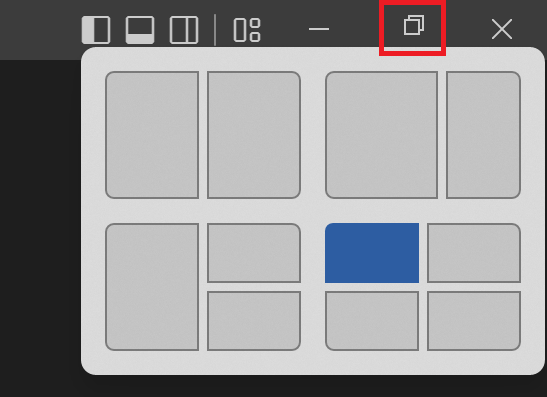Screen dimensions: 547x397
Task: Snap to right half of equal two-column layout
Action: tap(254, 135)
